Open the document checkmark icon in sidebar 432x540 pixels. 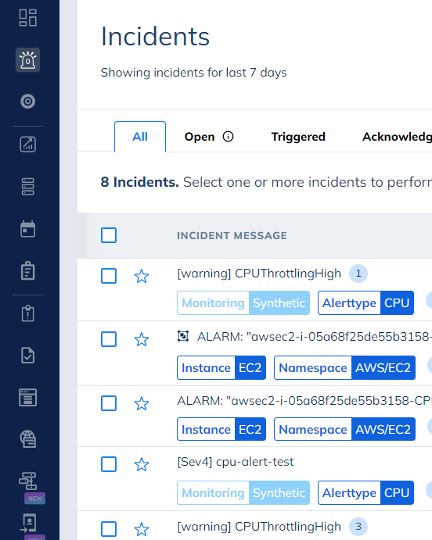28,355
